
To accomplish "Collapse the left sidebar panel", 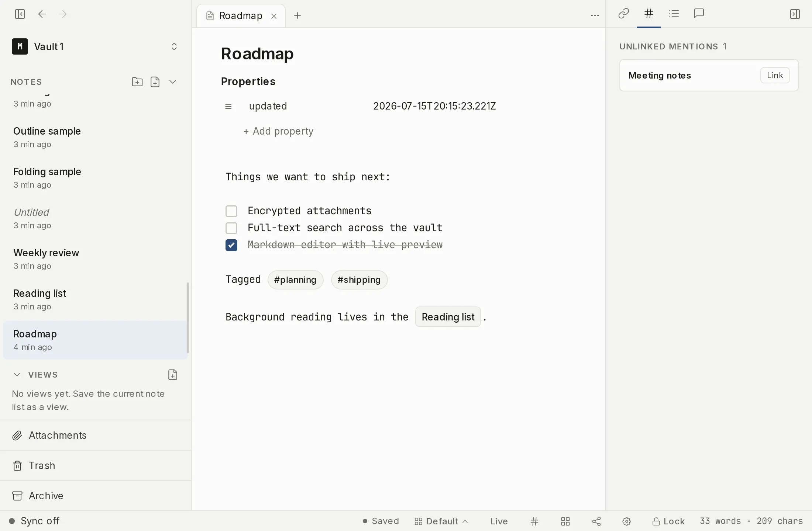I will [x=20, y=14].
